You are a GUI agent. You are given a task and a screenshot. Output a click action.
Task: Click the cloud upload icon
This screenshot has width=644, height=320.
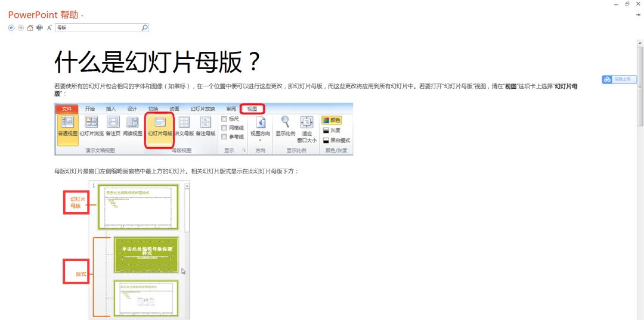607,80
